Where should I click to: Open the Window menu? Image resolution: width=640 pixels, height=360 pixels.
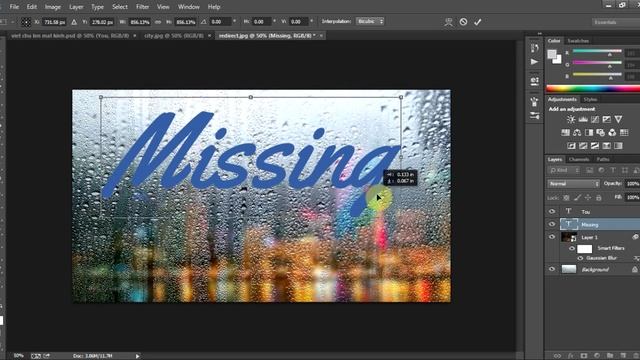tap(189, 7)
